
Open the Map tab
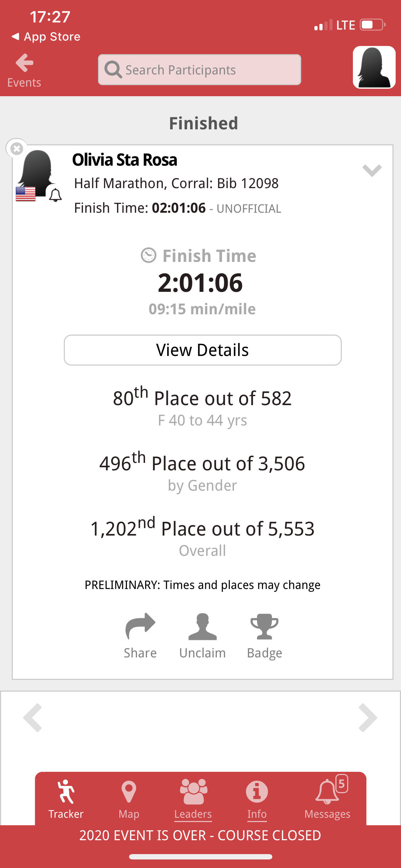tap(129, 799)
